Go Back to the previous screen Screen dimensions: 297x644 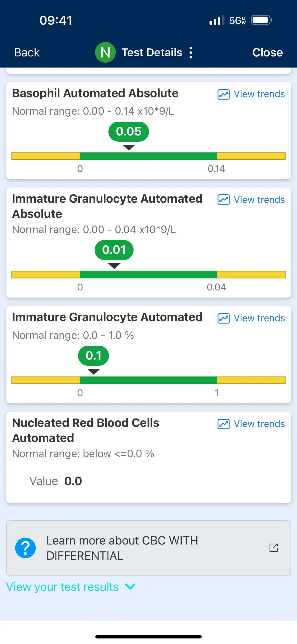coord(27,53)
